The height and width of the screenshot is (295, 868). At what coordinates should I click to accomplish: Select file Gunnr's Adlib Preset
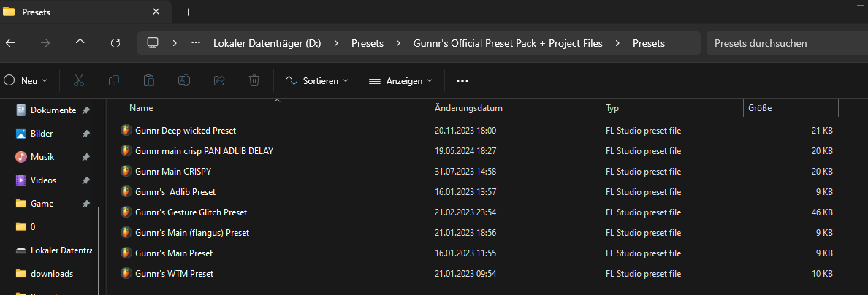(175, 192)
